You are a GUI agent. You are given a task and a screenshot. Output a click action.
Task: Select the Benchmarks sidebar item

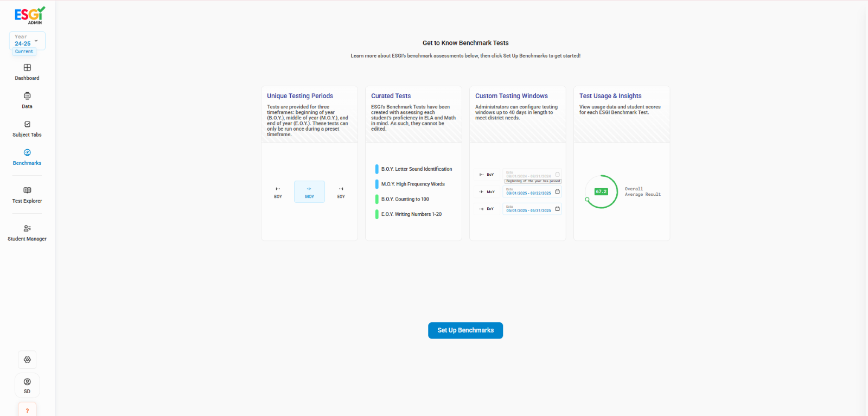(x=27, y=157)
